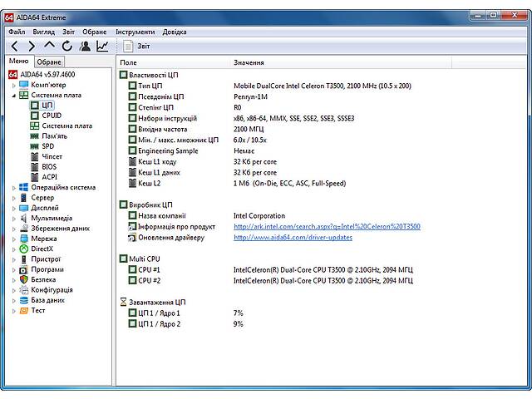Click the Звіт toolbar button label
Viewport: 532px width, 399px height.
[144, 47]
